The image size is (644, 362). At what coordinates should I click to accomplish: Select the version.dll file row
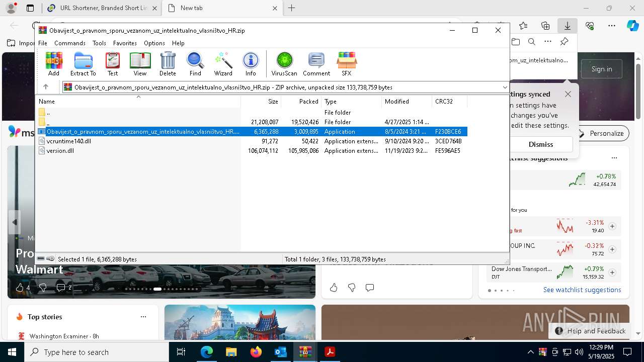[x=253, y=151]
